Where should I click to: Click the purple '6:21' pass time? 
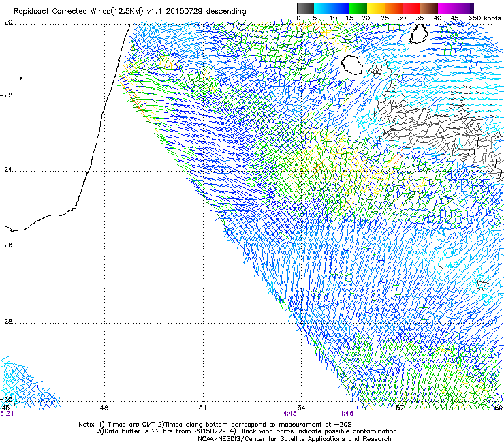pyautogui.click(x=7, y=414)
